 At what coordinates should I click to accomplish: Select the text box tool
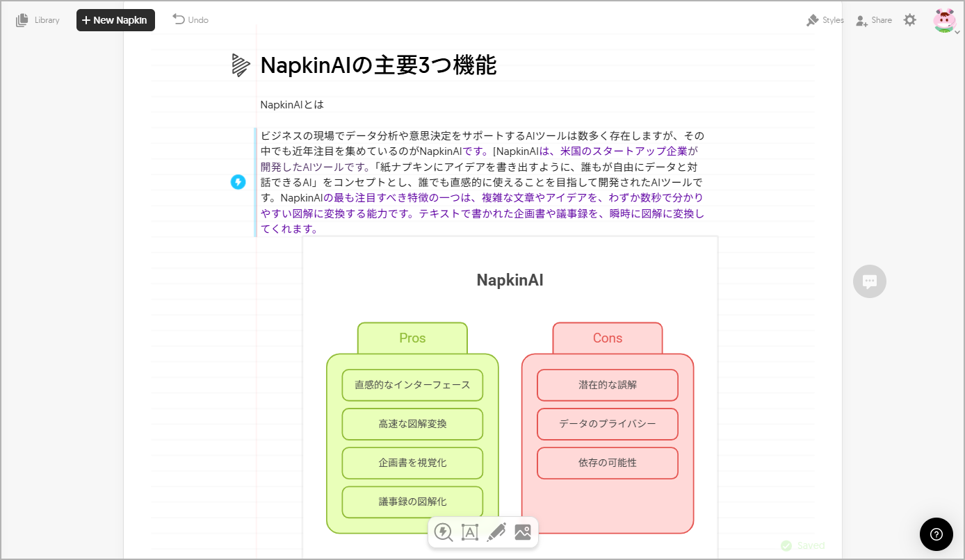pyautogui.click(x=470, y=532)
